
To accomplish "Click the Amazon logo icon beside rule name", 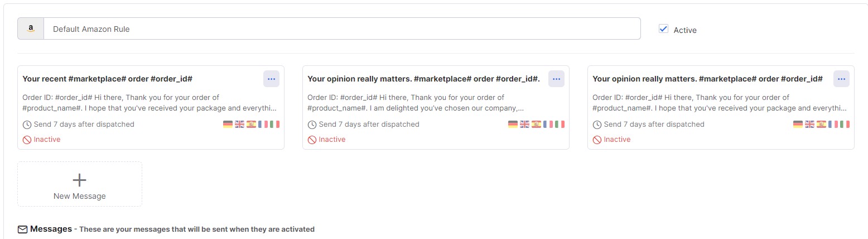I will click(x=31, y=29).
